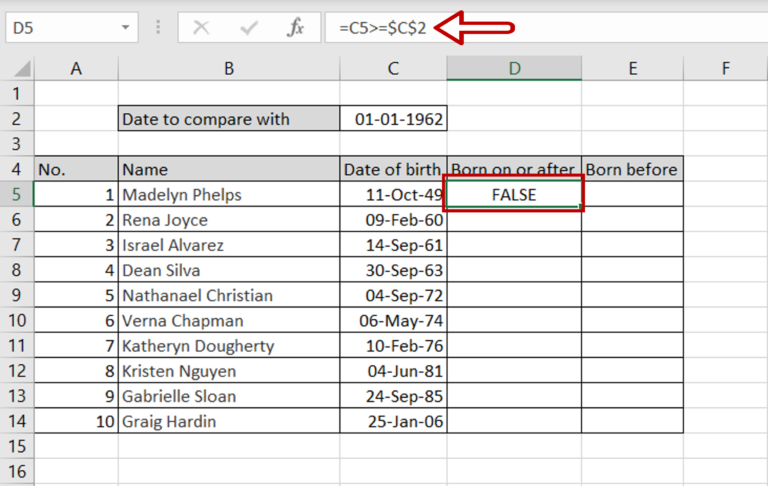
Task: Click the Enter checkmark formula bar icon
Action: click(x=249, y=28)
